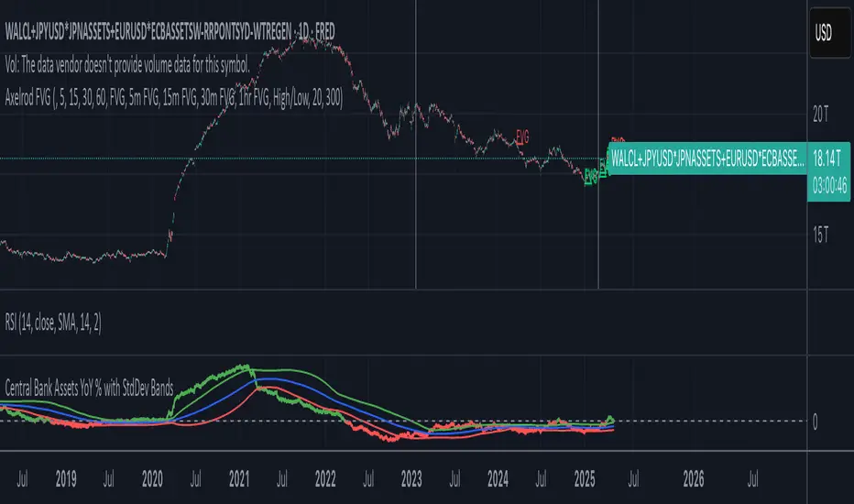Click the 15T price axis label

click(820, 235)
